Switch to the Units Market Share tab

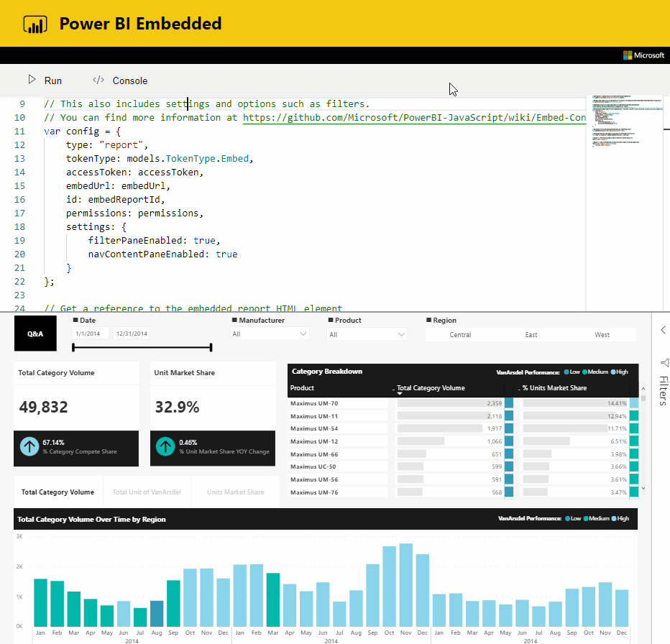(x=236, y=492)
